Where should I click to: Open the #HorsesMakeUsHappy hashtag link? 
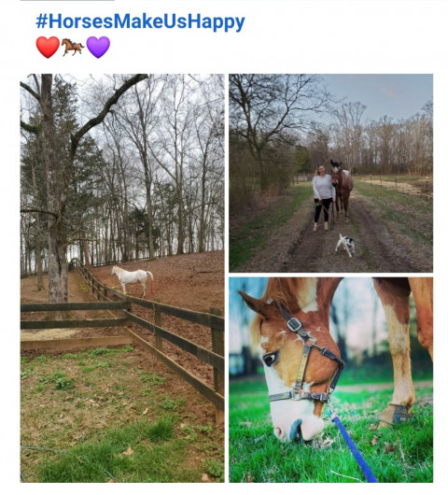140,21
